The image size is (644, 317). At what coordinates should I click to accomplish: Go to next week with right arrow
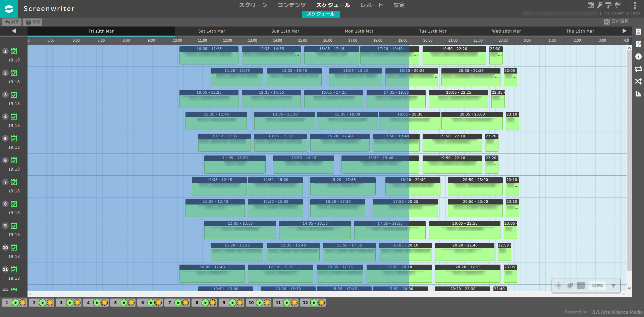tap(624, 31)
